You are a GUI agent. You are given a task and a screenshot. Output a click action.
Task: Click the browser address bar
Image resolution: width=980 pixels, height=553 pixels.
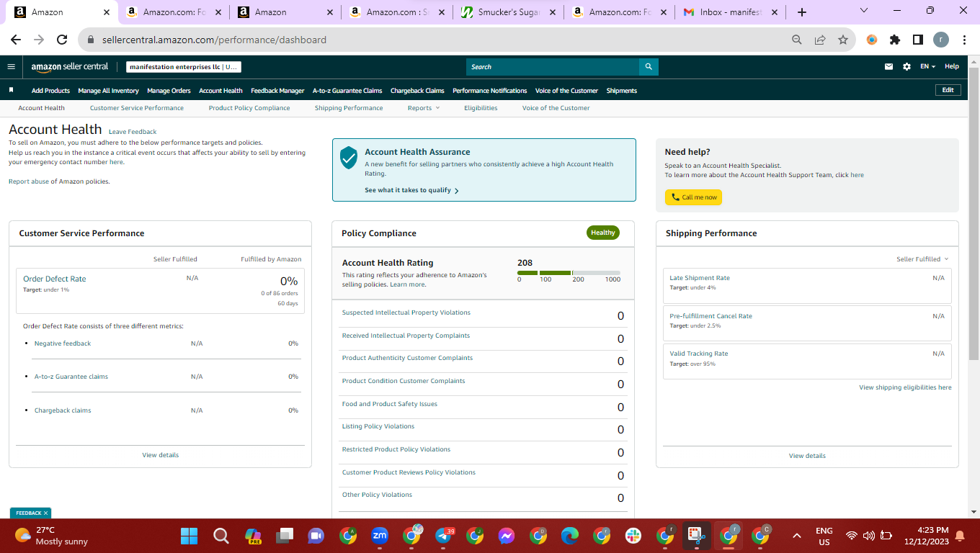click(x=432, y=40)
